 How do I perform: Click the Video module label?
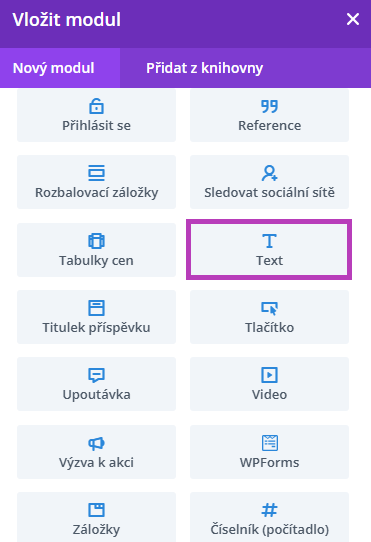pos(269,394)
